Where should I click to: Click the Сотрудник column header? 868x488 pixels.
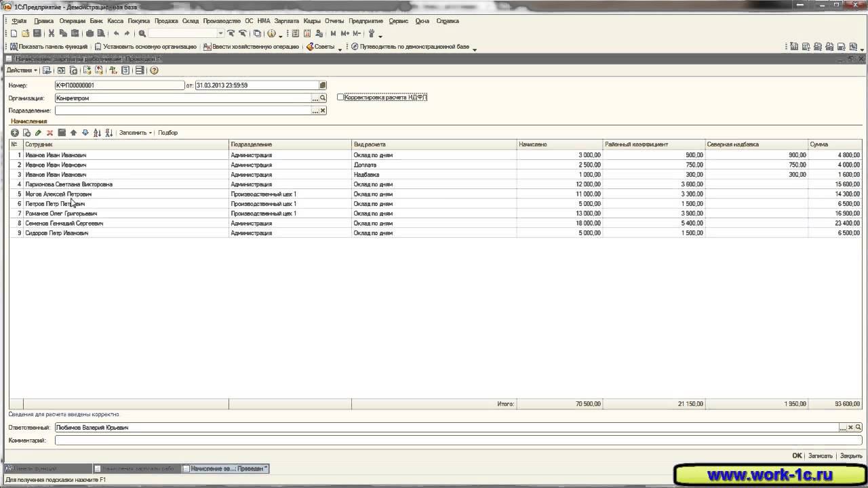pos(126,144)
